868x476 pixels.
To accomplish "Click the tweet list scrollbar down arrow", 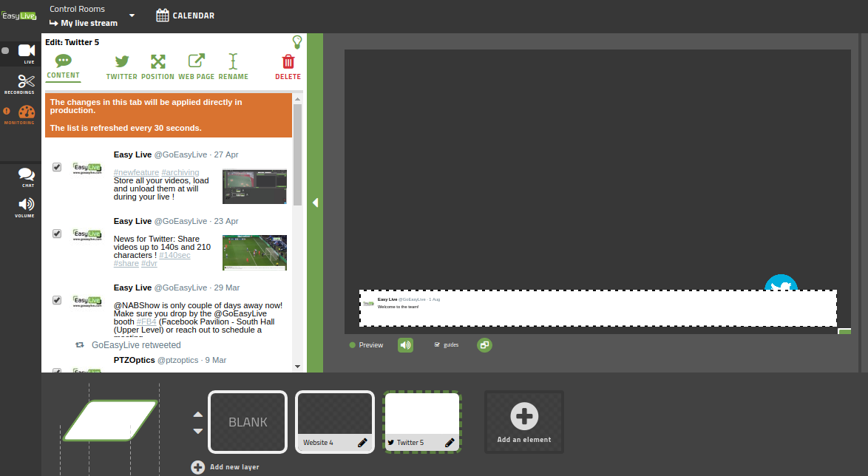I will (298, 367).
